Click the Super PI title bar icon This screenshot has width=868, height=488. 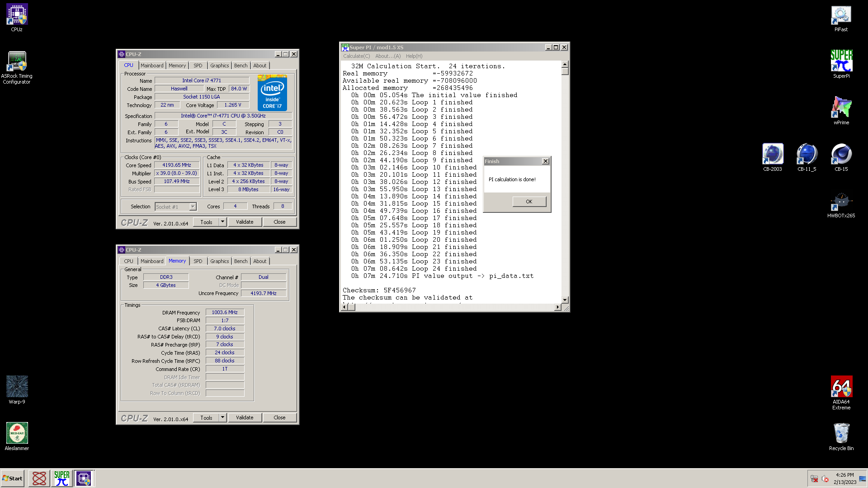[345, 47]
